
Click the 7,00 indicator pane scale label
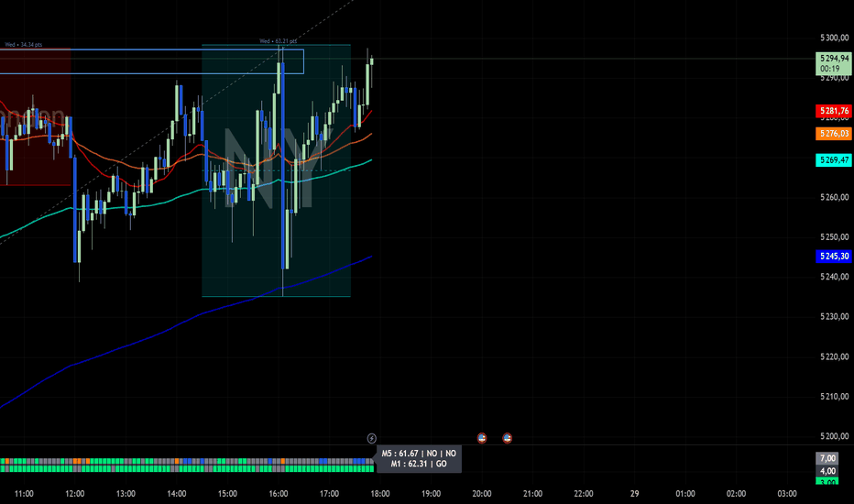coord(827,458)
